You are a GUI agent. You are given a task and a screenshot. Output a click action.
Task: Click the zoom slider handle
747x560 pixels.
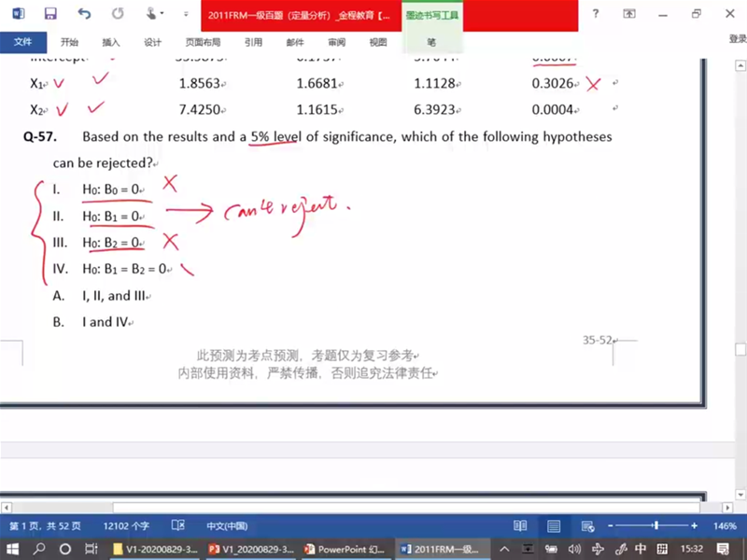click(x=656, y=525)
